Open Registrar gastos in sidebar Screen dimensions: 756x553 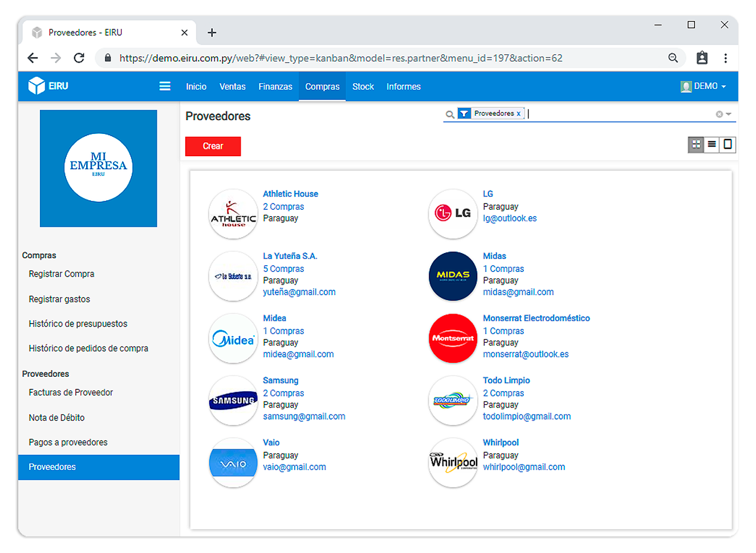59,299
